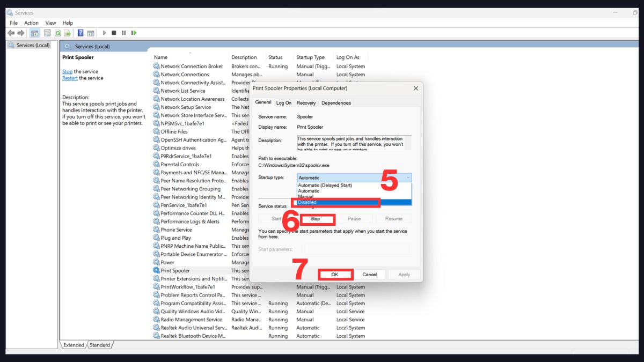
Task: Select the Portable Device Enumerator row
Action: 201,254
